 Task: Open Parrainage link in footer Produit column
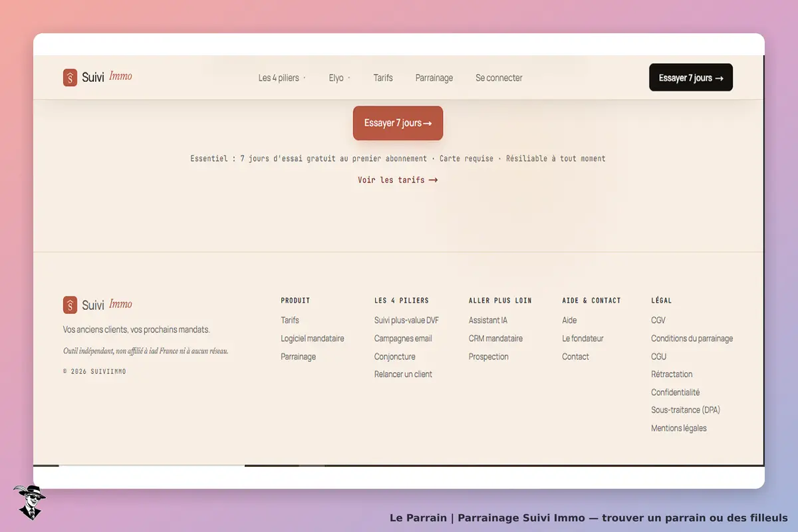click(298, 356)
